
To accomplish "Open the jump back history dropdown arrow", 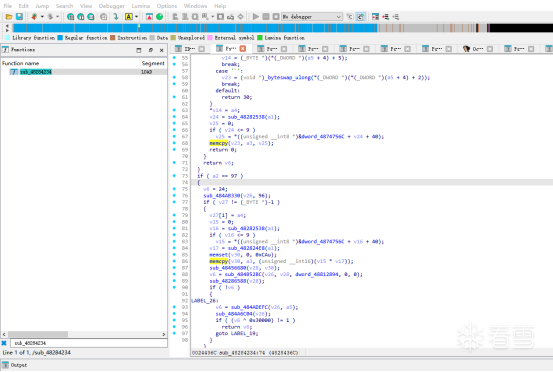I will tap(42, 17).
